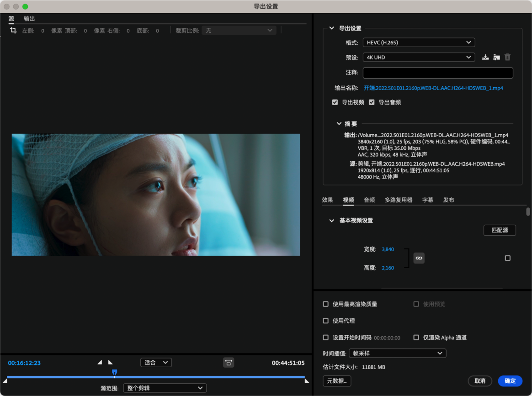Toggle the frame size match source checkbox

[x=508, y=259]
